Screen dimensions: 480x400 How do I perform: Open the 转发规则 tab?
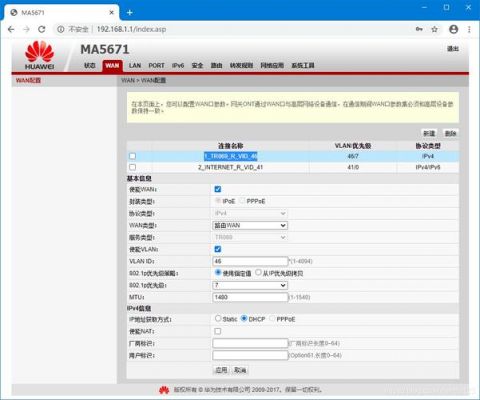pyautogui.click(x=241, y=65)
